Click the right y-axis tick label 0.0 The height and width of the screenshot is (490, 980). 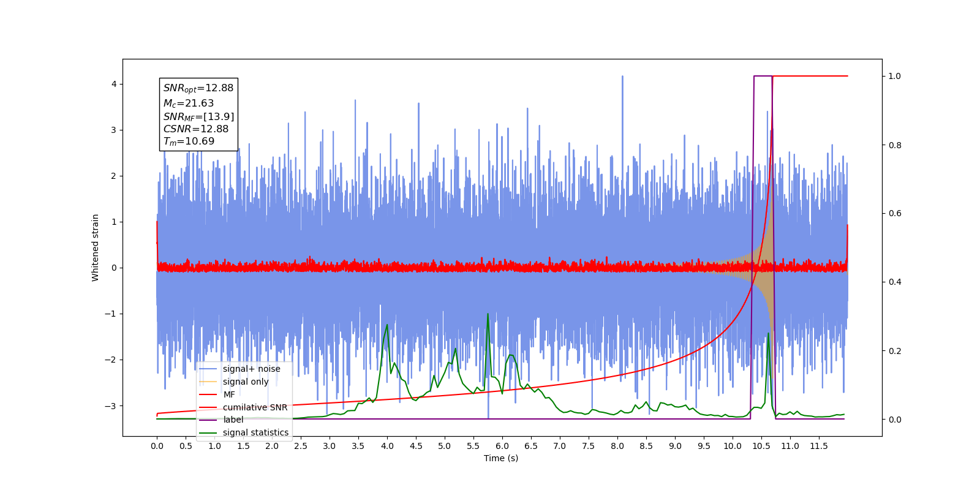(x=895, y=420)
